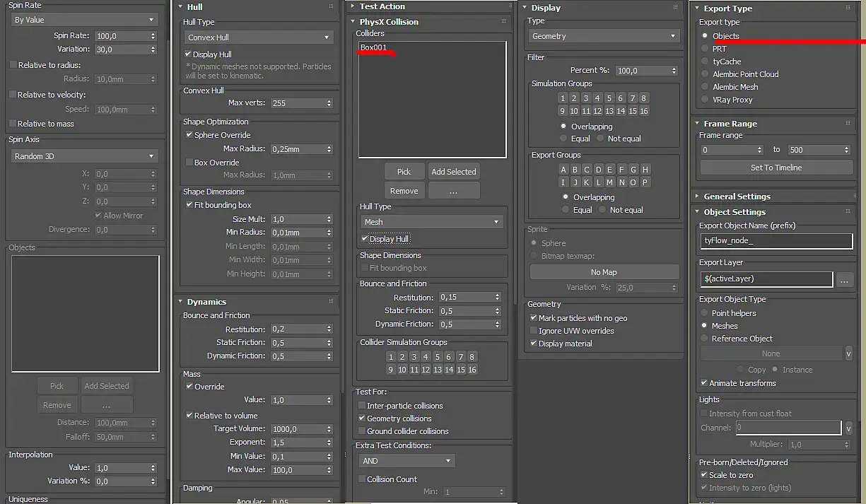Collapse the Object Settings rollout
866x504 pixels.
(697, 212)
